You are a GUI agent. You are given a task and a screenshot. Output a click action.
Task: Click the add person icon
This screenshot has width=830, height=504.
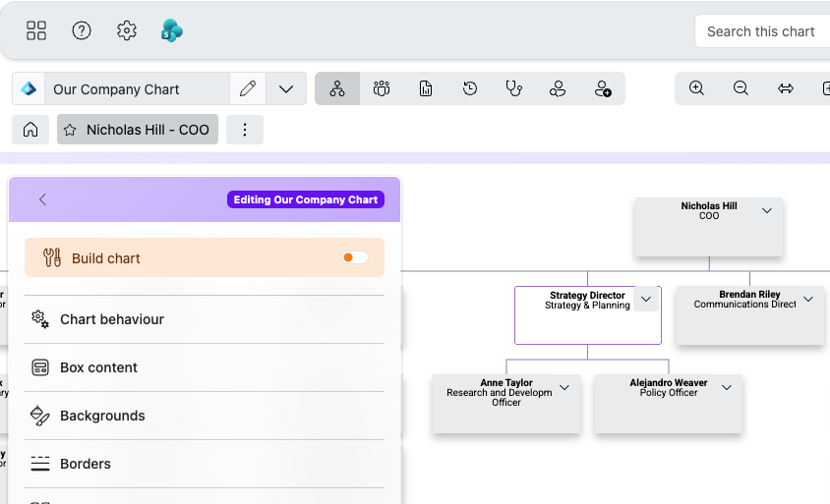[603, 88]
